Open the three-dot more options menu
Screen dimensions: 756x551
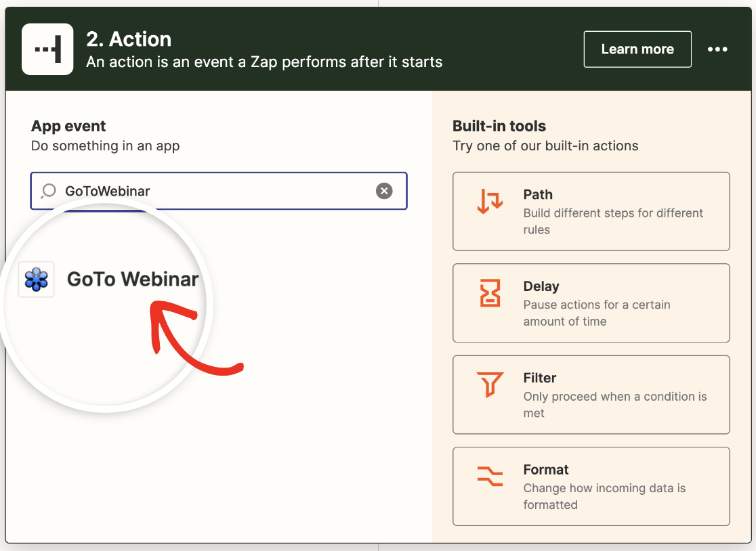click(717, 49)
